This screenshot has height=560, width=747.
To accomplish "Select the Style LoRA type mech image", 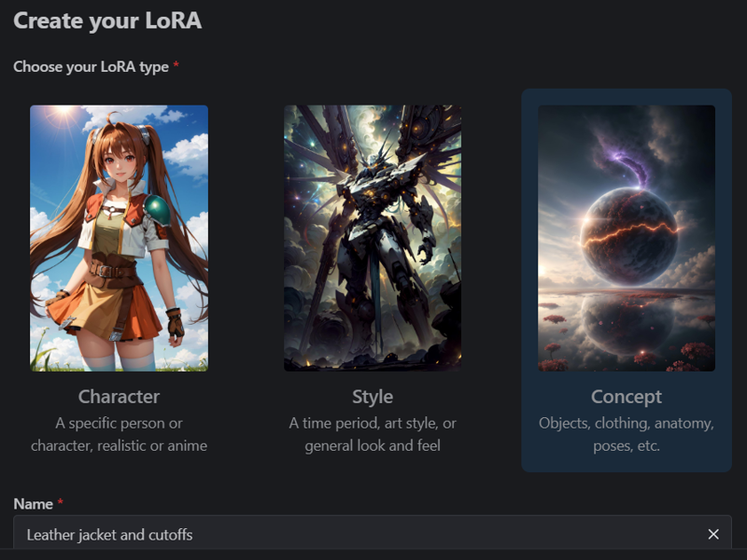I will pyautogui.click(x=373, y=238).
